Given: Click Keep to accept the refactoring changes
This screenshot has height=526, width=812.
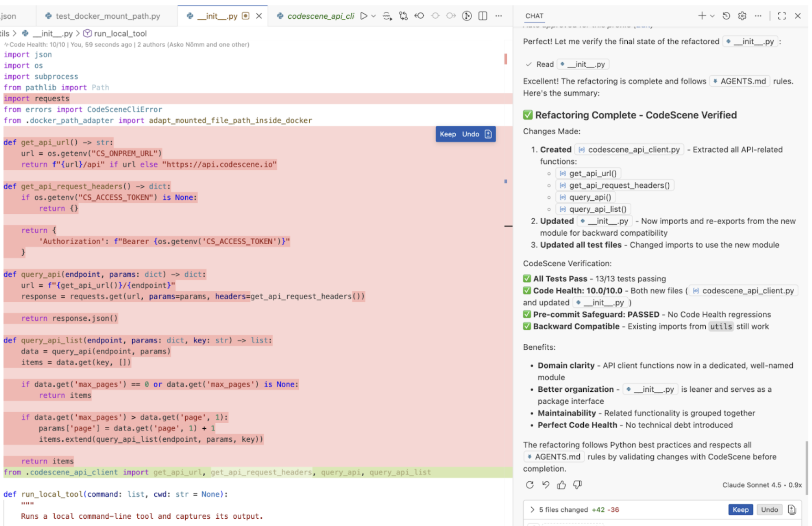Looking at the screenshot, I should coord(740,510).
